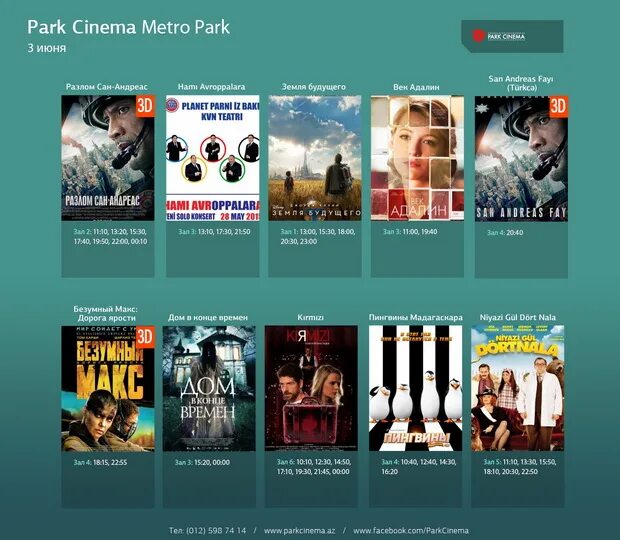Open the Kırmızı movie poster
The image size is (620, 540).
coord(311,388)
